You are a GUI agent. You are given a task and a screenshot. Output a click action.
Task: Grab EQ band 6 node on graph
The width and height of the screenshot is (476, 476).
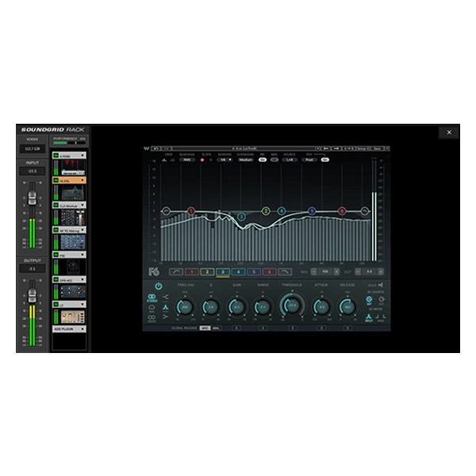point(342,211)
